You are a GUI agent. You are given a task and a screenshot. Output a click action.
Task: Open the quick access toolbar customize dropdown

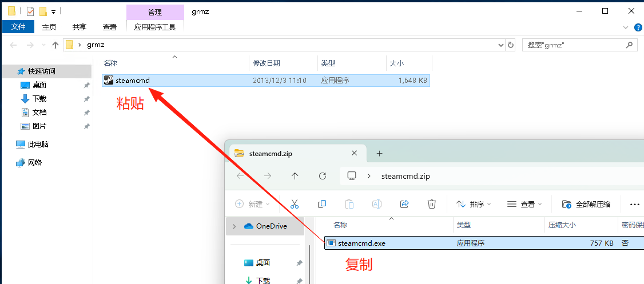[x=53, y=11]
